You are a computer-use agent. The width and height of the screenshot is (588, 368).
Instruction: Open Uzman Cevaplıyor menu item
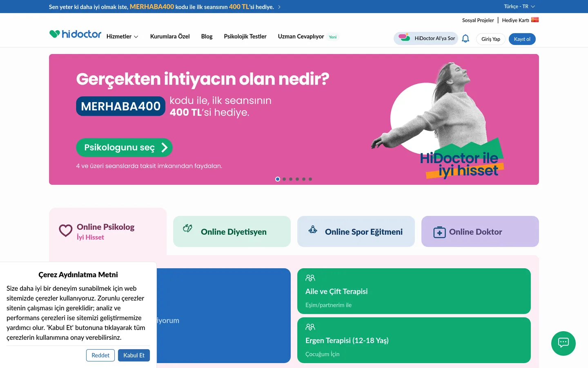pos(301,36)
